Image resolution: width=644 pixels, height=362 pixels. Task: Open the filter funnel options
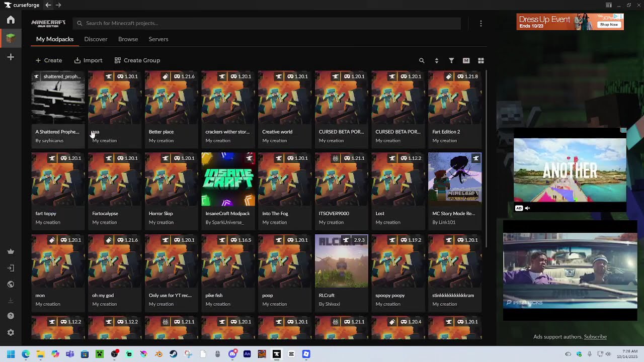451,60
